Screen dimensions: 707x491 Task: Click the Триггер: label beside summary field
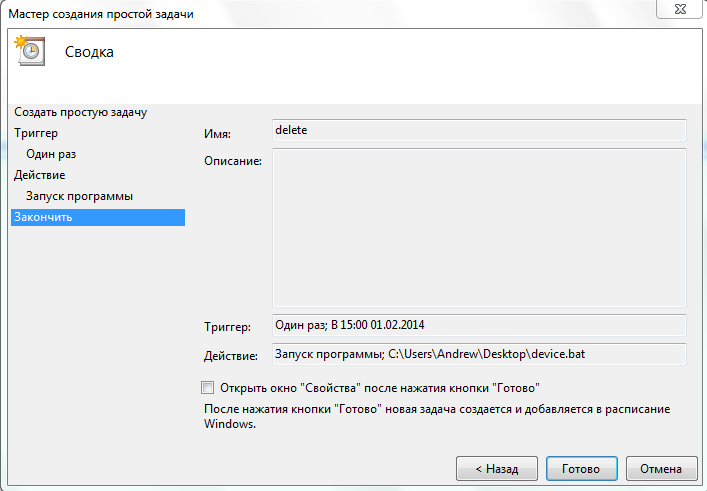(x=227, y=326)
